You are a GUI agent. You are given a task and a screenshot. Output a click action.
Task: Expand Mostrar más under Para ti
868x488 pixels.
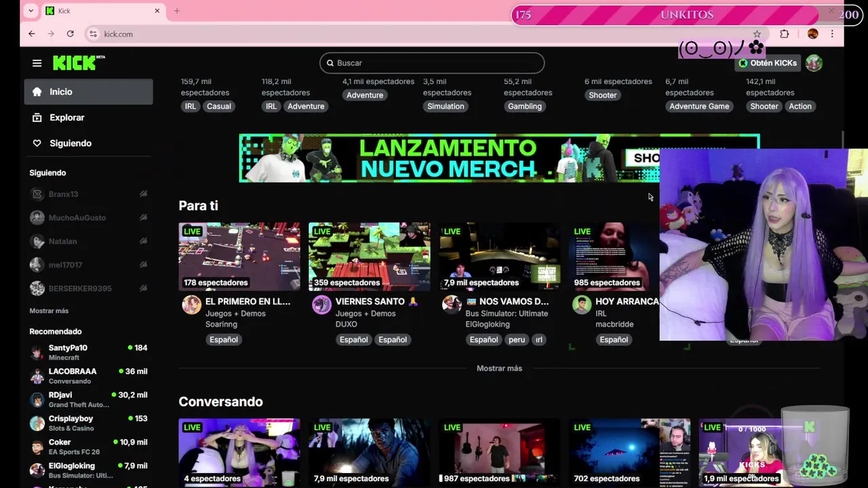click(499, 368)
